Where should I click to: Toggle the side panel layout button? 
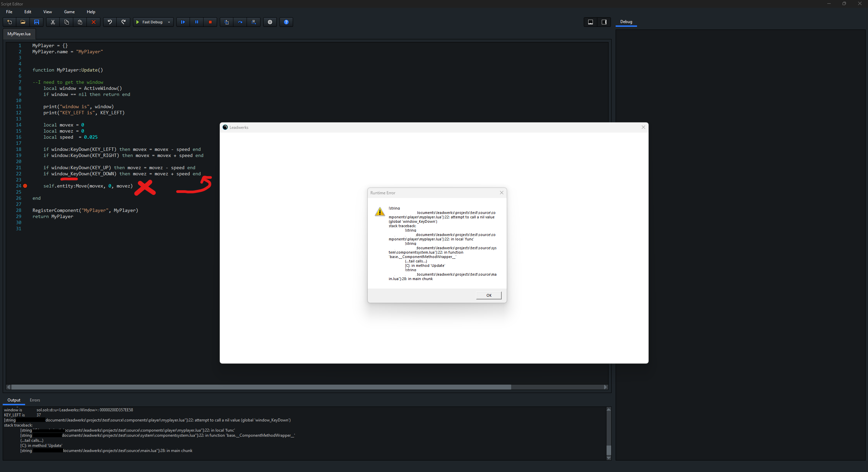604,22
